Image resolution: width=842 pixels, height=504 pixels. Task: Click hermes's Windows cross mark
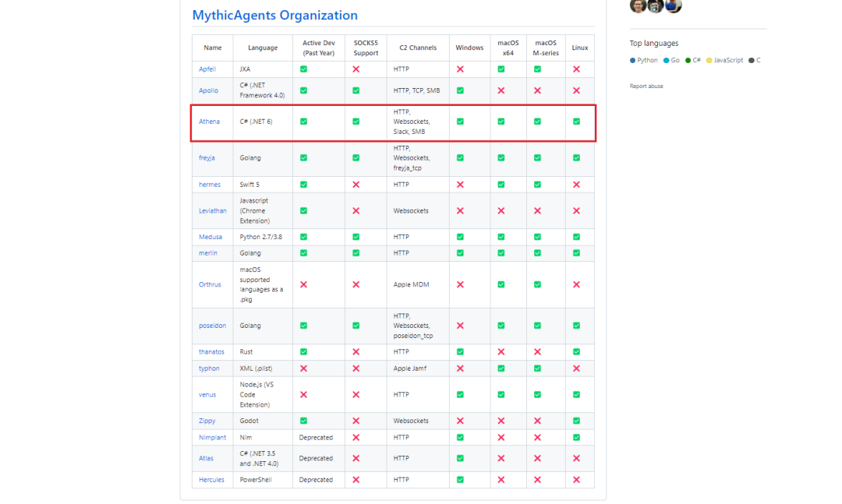point(460,185)
